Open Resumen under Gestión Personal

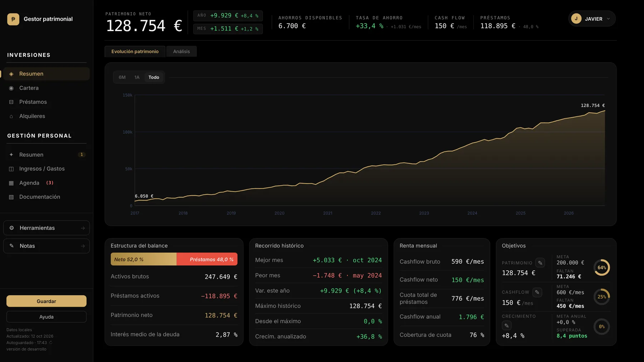pyautogui.click(x=47, y=155)
